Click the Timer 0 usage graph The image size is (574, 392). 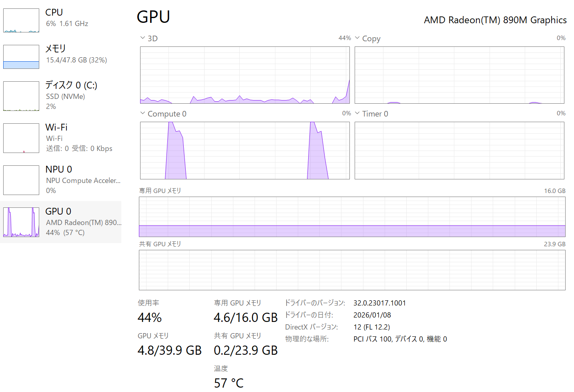coord(459,150)
